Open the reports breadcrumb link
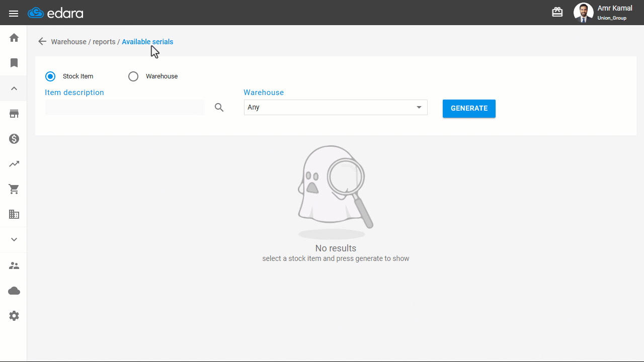 104,42
